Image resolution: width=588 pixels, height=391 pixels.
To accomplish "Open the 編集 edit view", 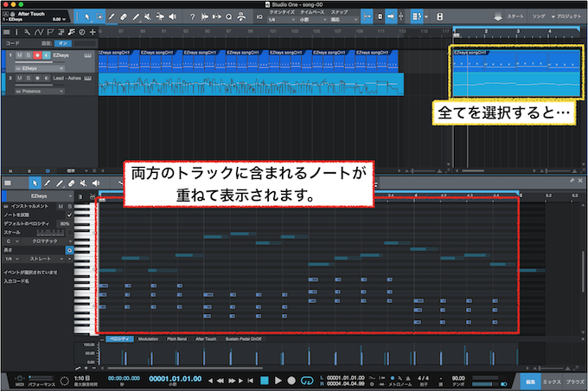I will pos(530,381).
